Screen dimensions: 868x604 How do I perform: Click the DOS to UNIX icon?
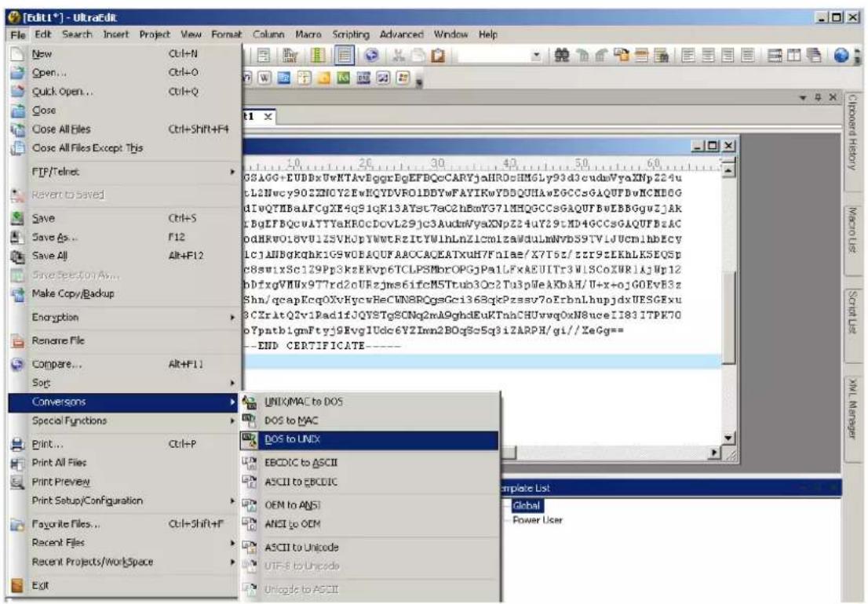click(249, 440)
